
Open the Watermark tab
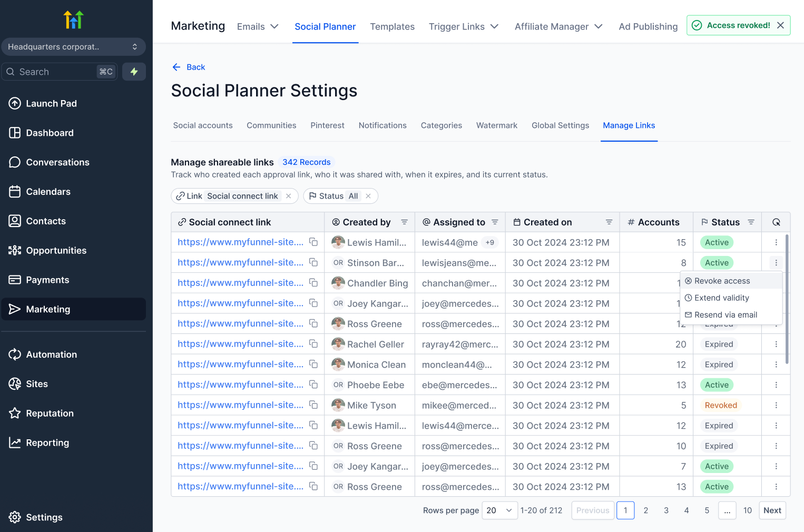pos(496,125)
